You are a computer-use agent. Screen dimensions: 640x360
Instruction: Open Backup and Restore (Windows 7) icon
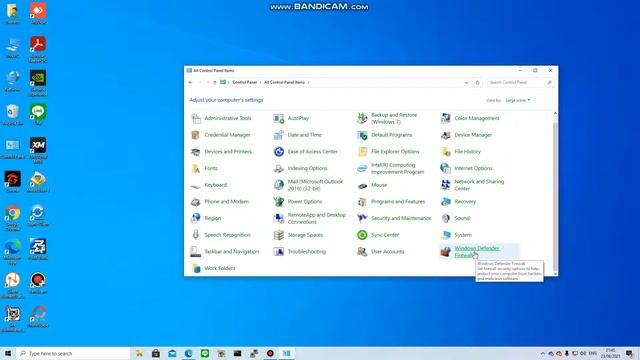pos(362,118)
